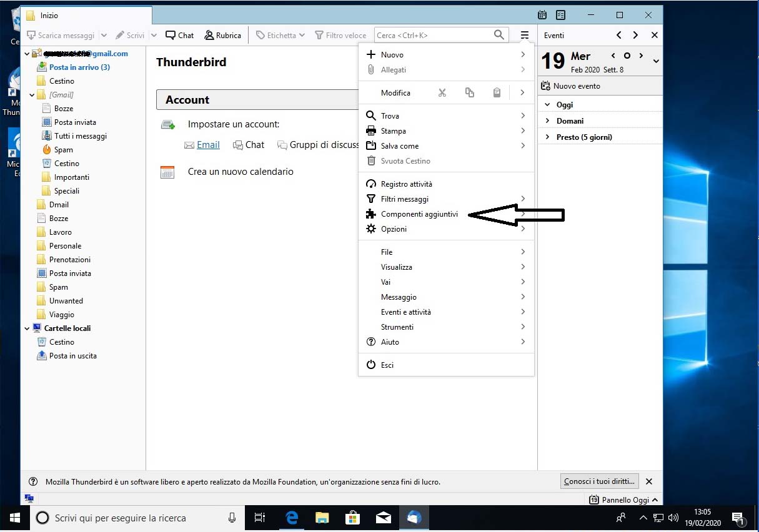Open Filtri messaggi menu item
The image size is (759, 532).
[446, 199]
